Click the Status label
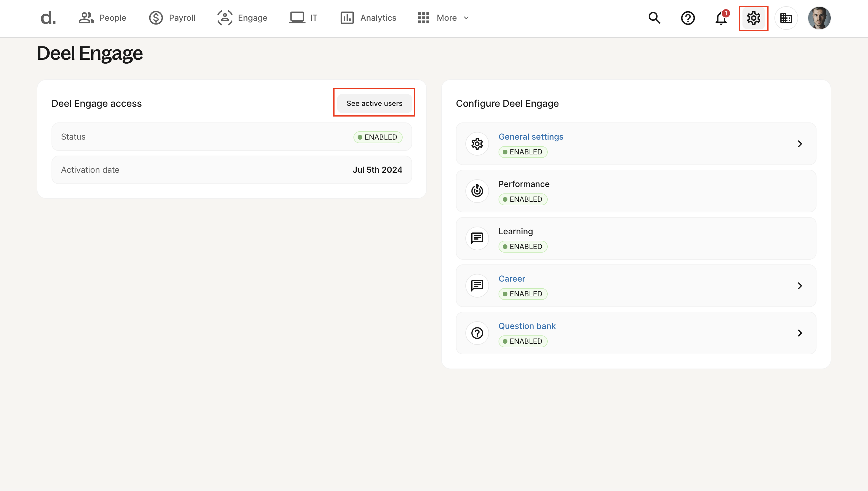Image resolution: width=868 pixels, height=491 pixels. click(73, 137)
